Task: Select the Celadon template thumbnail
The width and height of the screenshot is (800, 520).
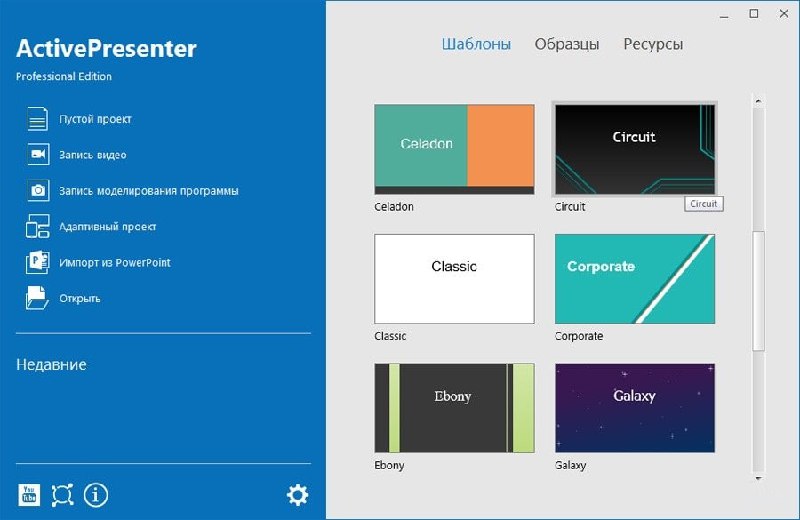Action: coord(454,149)
